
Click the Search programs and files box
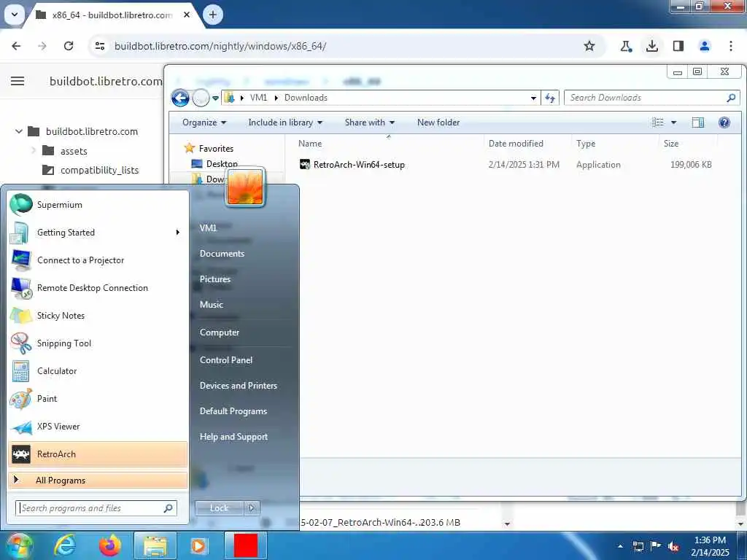[x=96, y=508]
